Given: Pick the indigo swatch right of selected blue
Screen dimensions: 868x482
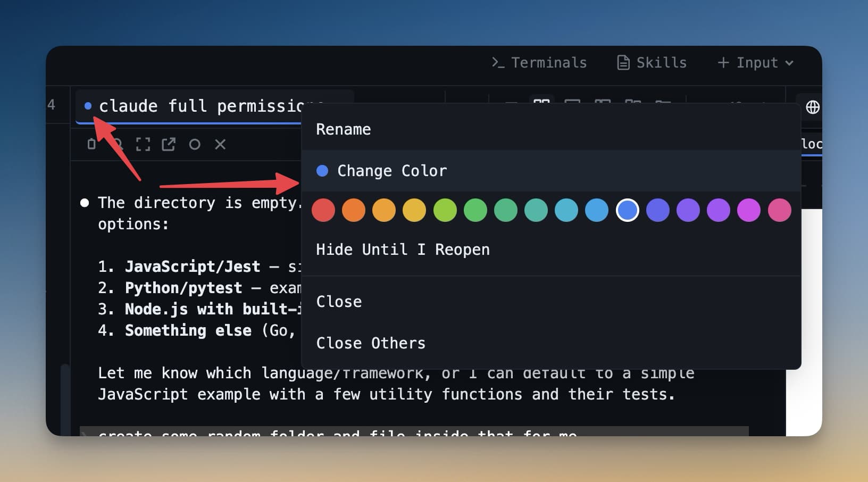Looking at the screenshot, I should point(658,210).
